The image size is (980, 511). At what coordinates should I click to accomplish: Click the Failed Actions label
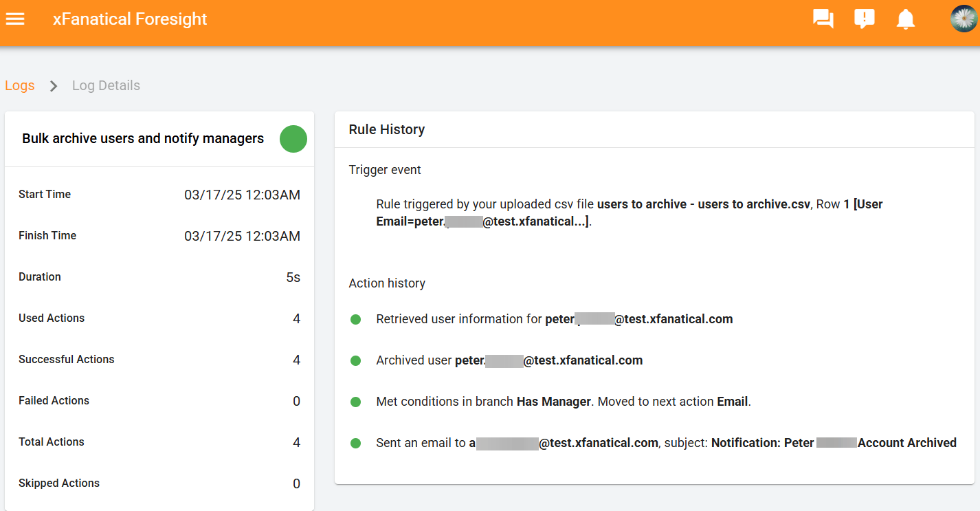[x=54, y=401]
